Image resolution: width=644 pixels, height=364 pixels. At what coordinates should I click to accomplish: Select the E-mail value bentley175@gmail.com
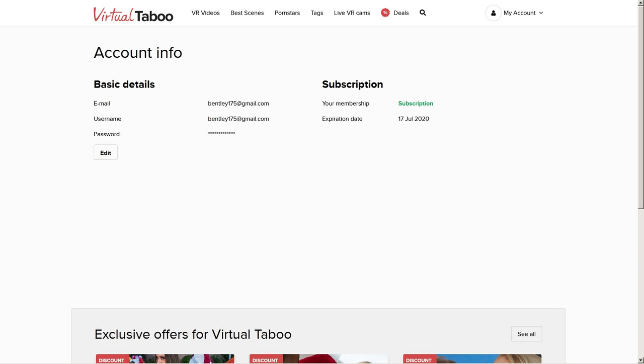(x=238, y=104)
